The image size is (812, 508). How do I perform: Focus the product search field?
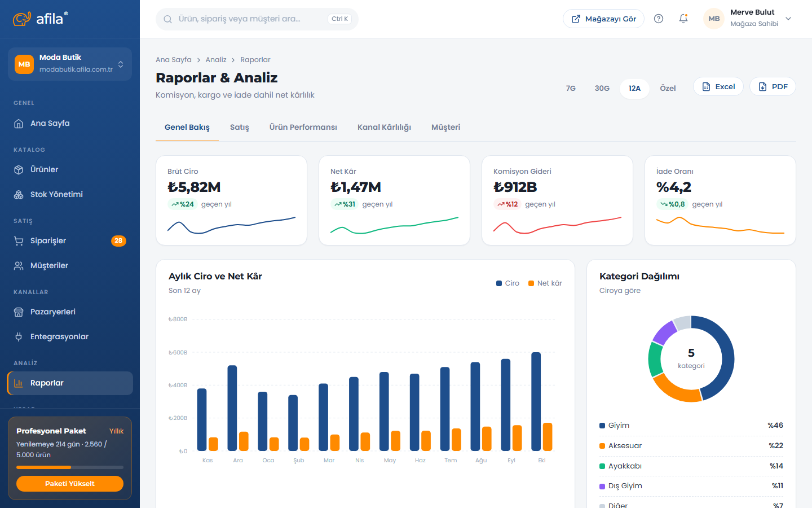pyautogui.click(x=257, y=19)
